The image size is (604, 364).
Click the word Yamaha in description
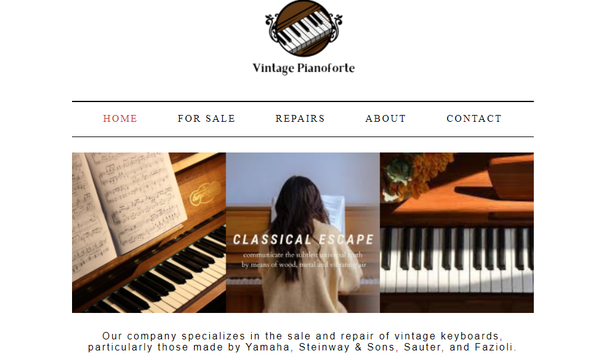click(x=269, y=347)
